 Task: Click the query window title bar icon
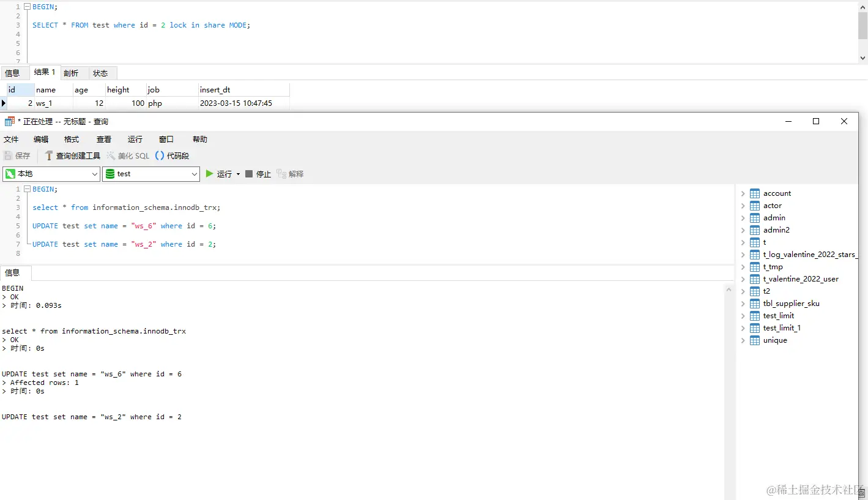coord(9,121)
